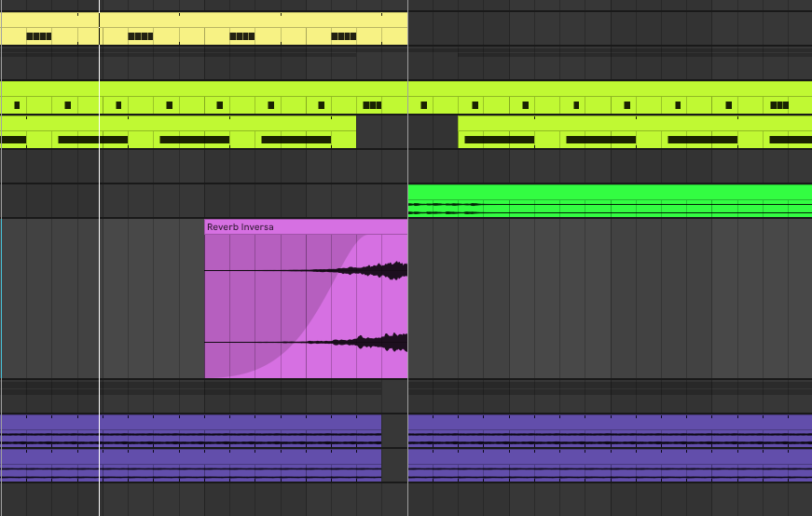Viewport: 812px width, 516px height.
Task: Select the lime long-note clip after the gap
Action: tap(635, 132)
